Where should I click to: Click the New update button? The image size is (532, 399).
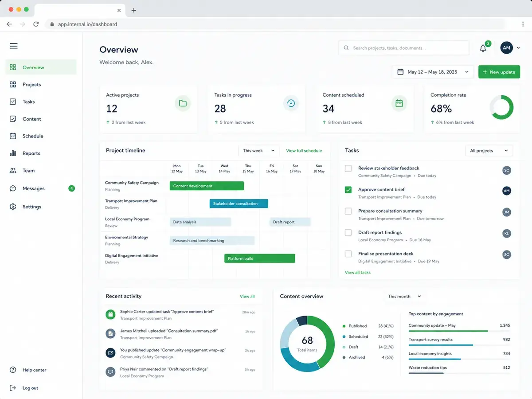coord(499,72)
